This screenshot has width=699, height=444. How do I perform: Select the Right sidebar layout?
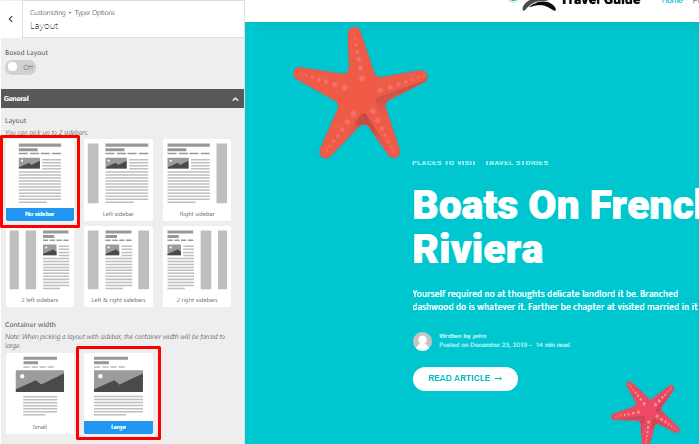[197, 180]
